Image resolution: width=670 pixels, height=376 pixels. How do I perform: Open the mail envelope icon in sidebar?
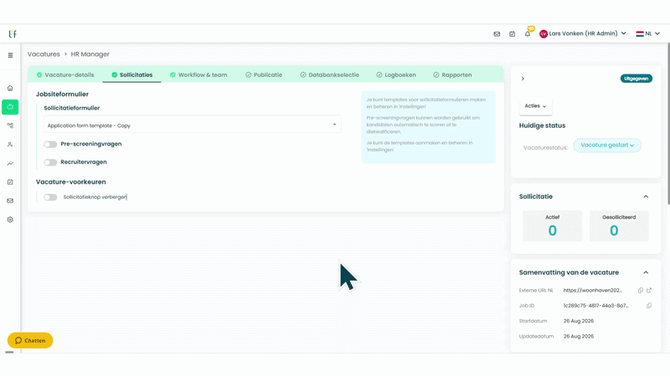click(10, 201)
